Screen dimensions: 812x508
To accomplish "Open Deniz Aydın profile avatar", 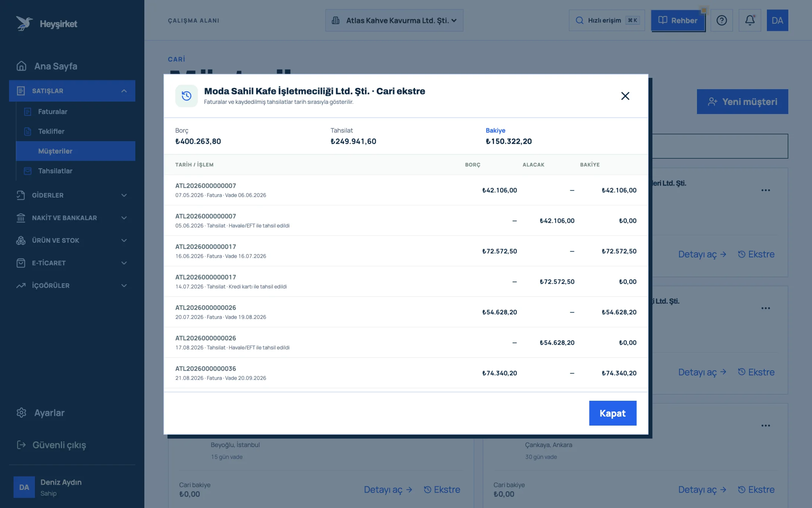I will pos(24,487).
